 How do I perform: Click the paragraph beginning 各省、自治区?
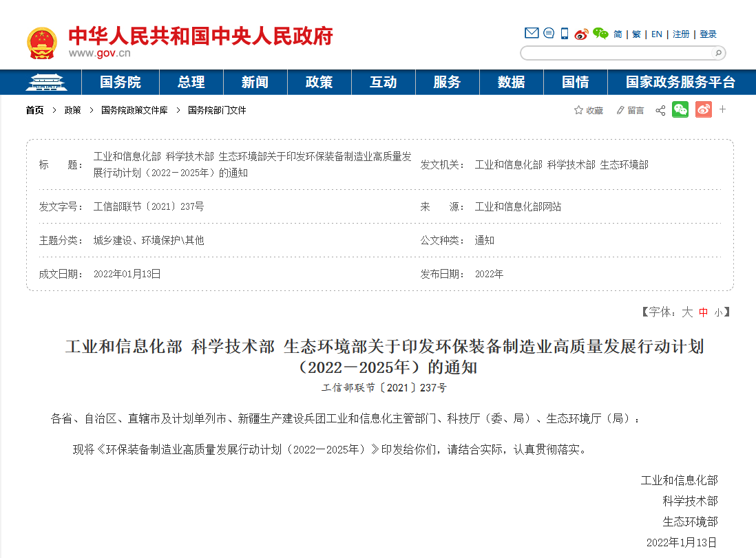pos(345,419)
